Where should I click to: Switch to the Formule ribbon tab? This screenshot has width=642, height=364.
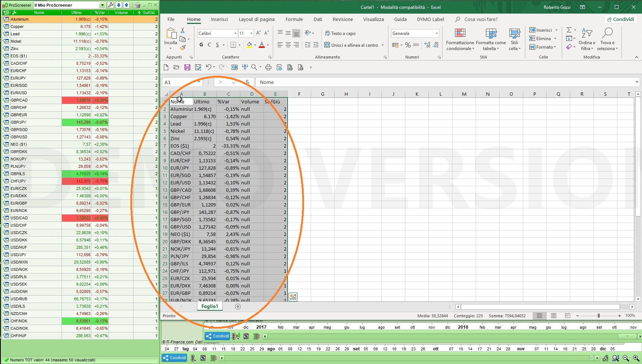pos(294,20)
